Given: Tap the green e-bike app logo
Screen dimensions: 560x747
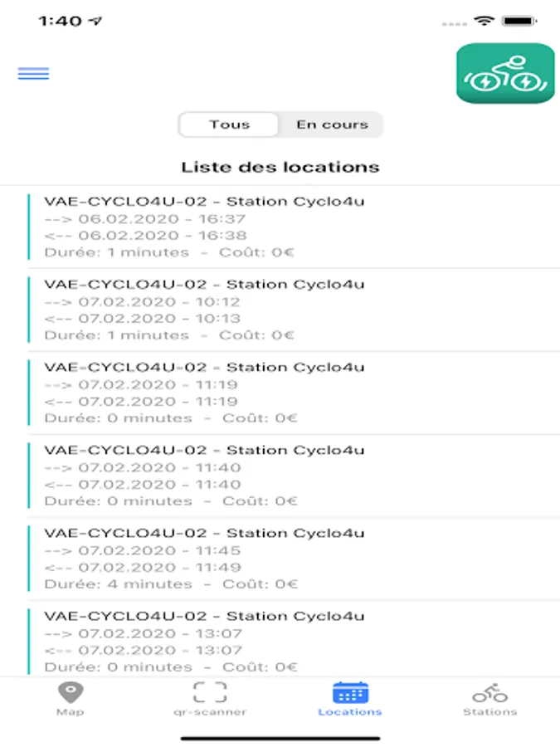Looking at the screenshot, I should (x=504, y=74).
